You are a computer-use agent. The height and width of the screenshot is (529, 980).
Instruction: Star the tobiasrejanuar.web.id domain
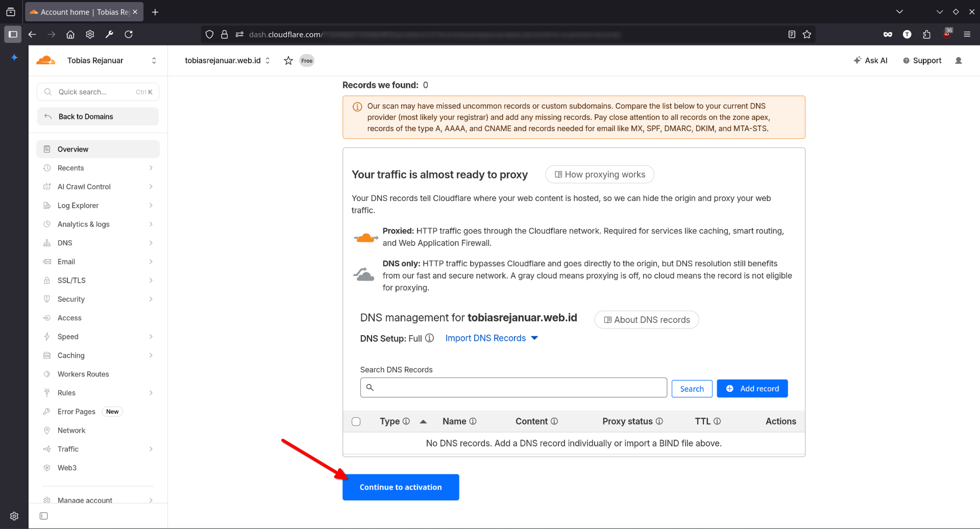[288, 60]
